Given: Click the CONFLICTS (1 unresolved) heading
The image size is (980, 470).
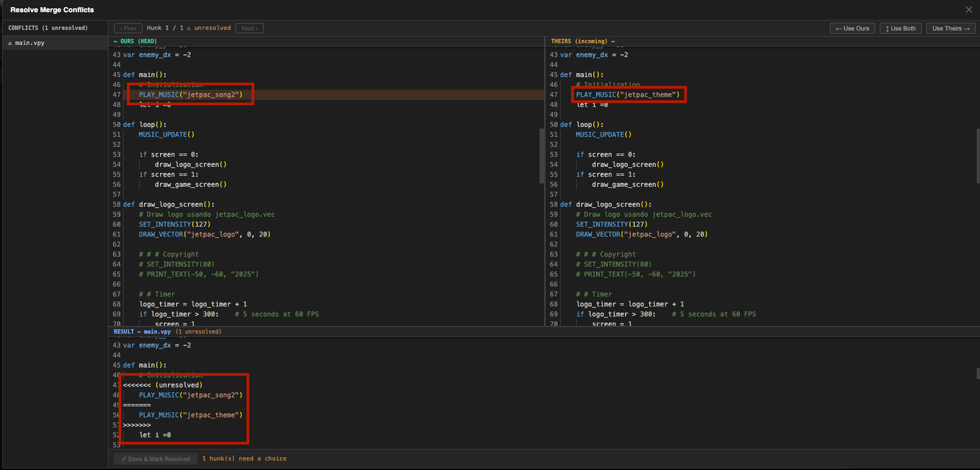Looking at the screenshot, I should point(48,28).
